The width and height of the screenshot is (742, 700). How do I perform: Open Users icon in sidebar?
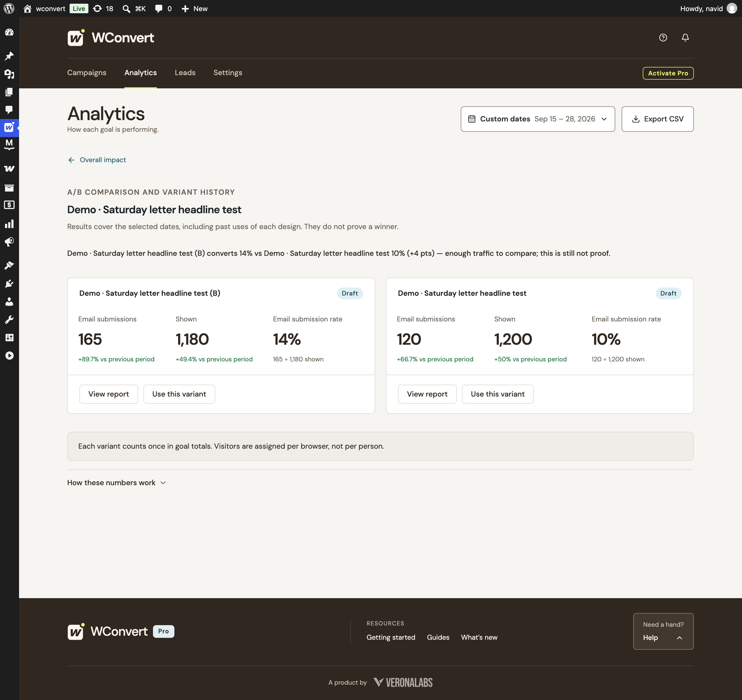9,302
